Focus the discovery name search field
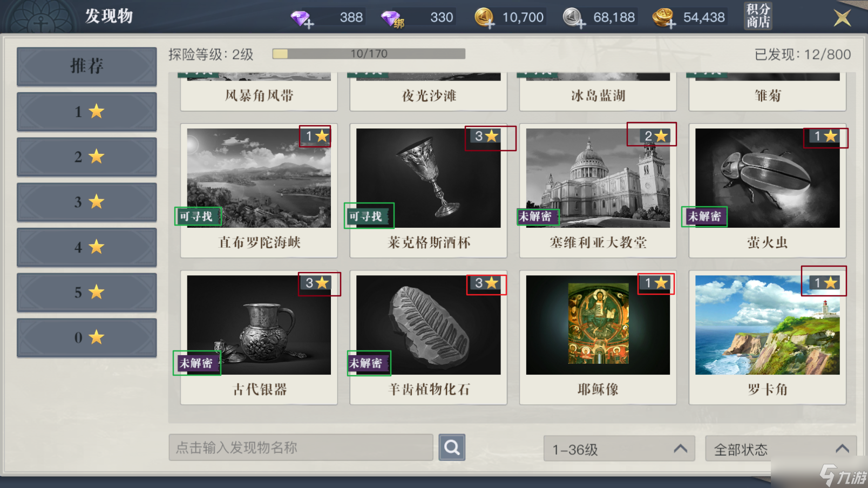 pyautogui.click(x=301, y=448)
